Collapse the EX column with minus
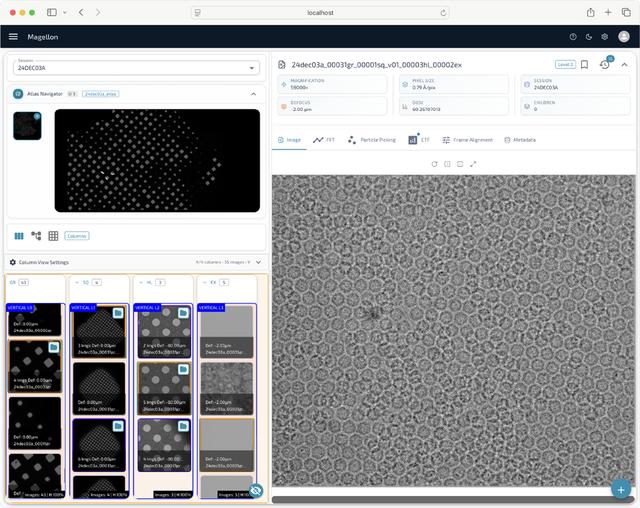This screenshot has height=508, width=640. click(x=204, y=282)
